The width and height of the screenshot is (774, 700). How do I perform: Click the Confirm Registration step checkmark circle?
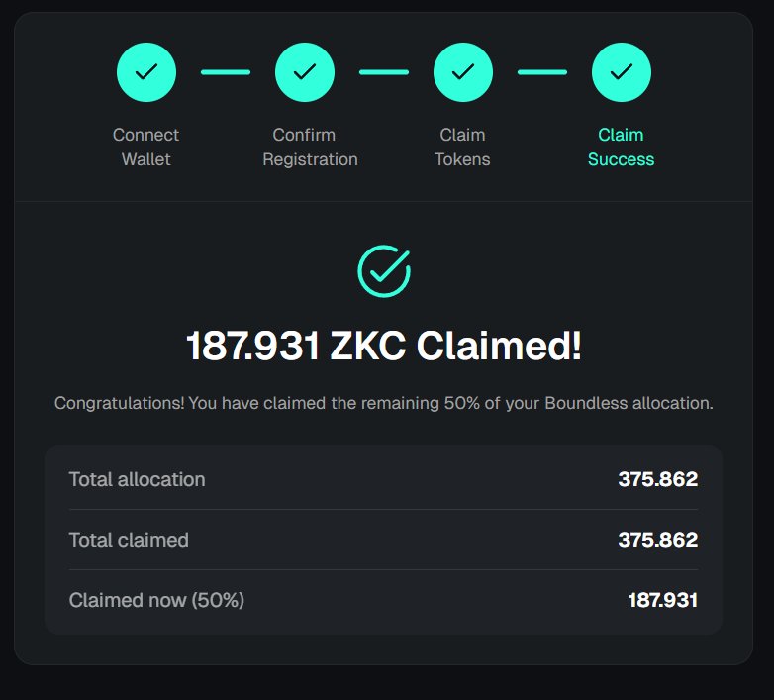(305, 71)
